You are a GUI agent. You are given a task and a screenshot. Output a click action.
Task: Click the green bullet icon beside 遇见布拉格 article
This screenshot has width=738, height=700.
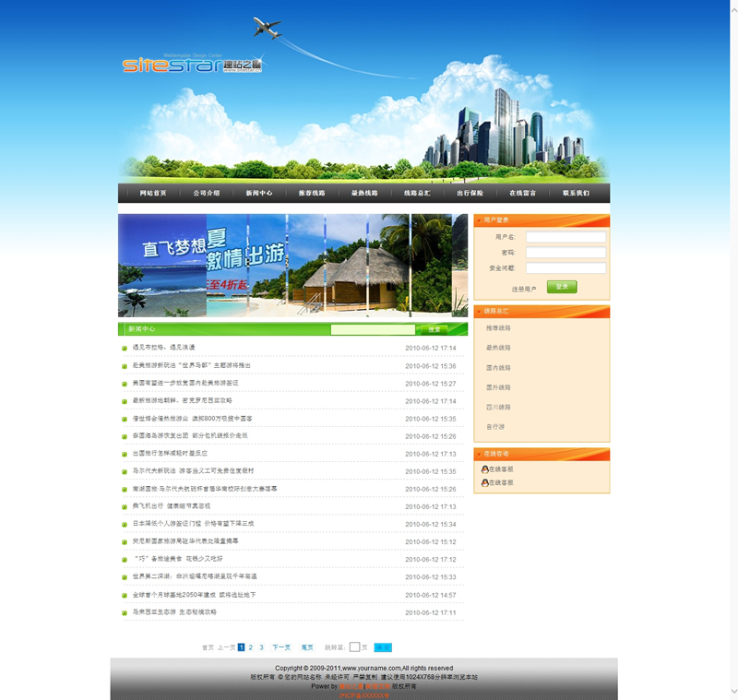125,349
